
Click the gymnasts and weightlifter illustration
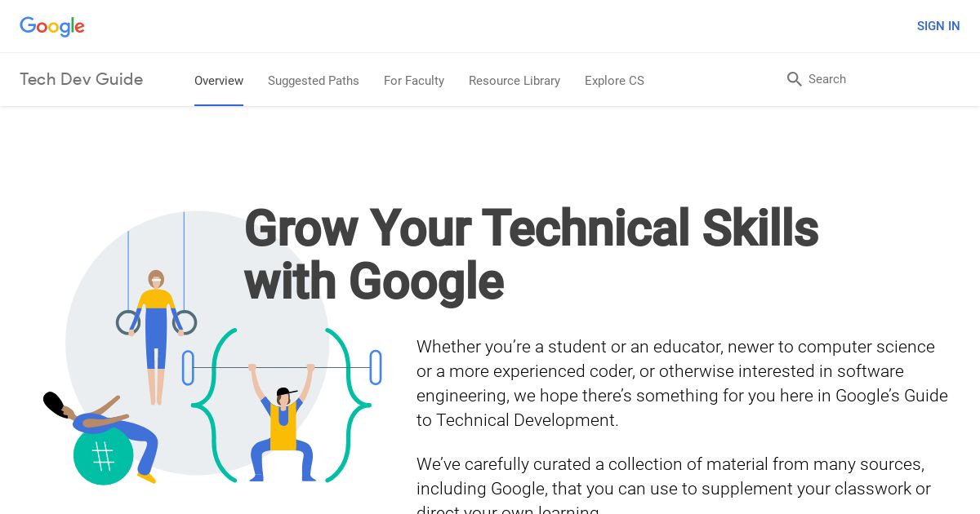pyautogui.click(x=212, y=348)
